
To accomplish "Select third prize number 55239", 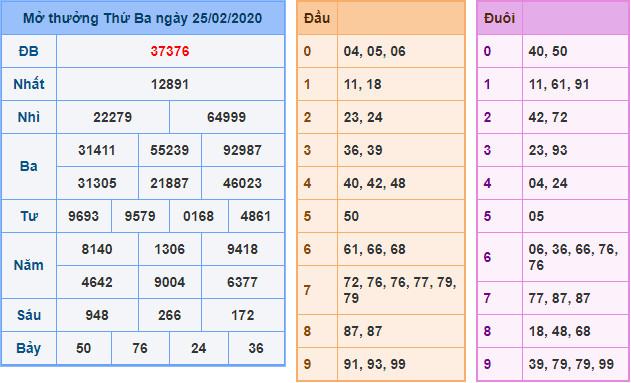I will tap(169, 150).
